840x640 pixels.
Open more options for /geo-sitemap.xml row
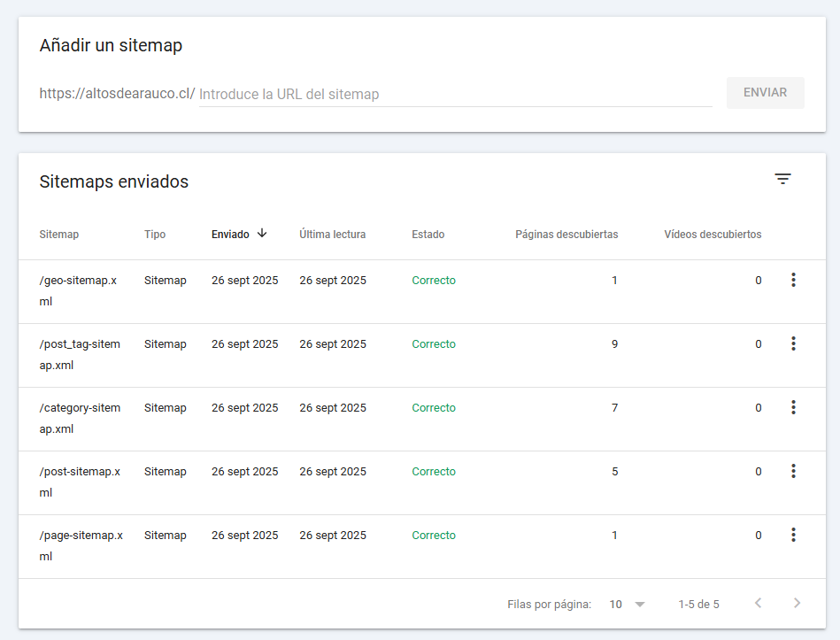pyautogui.click(x=793, y=281)
